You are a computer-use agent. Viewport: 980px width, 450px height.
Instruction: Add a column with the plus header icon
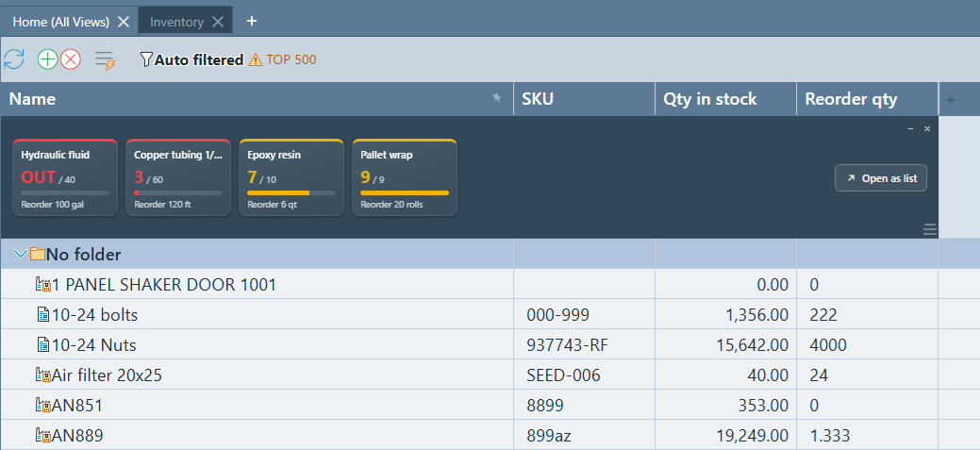951,99
